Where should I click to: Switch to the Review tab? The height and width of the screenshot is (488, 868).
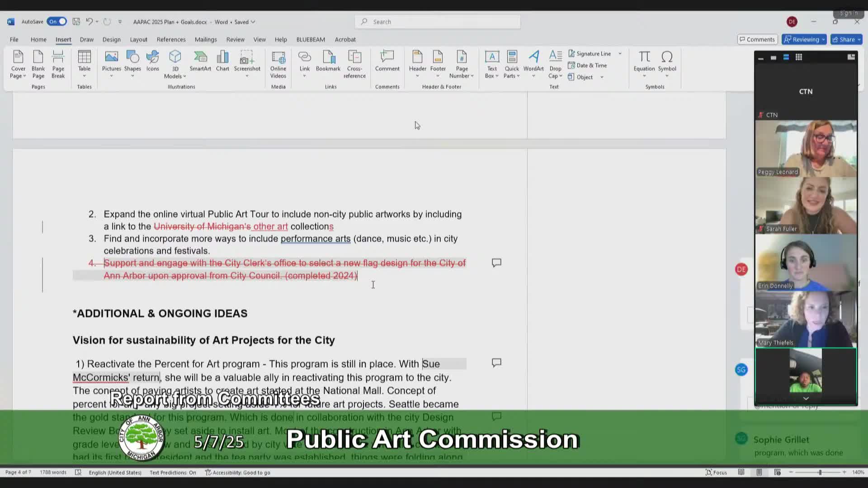(x=235, y=40)
